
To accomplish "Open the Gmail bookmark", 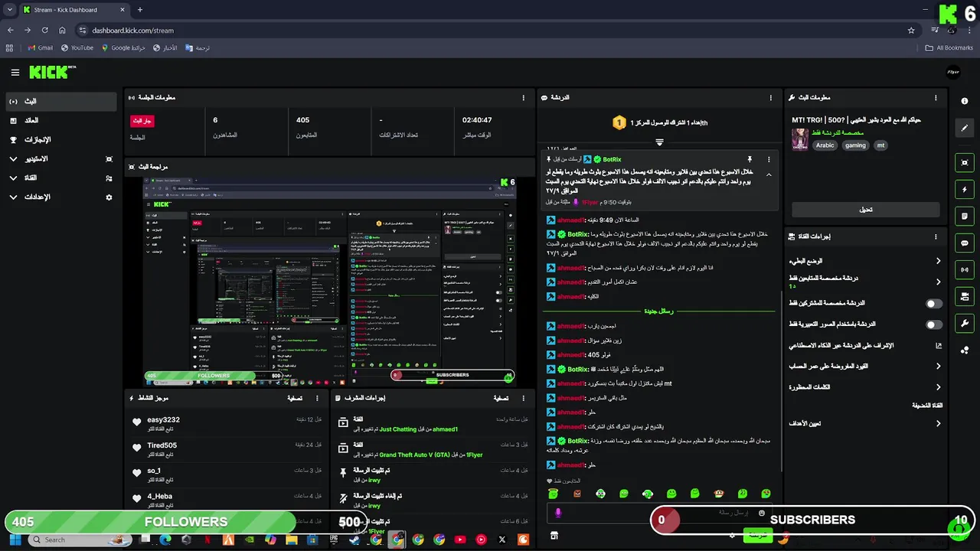I will click(40, 47).
